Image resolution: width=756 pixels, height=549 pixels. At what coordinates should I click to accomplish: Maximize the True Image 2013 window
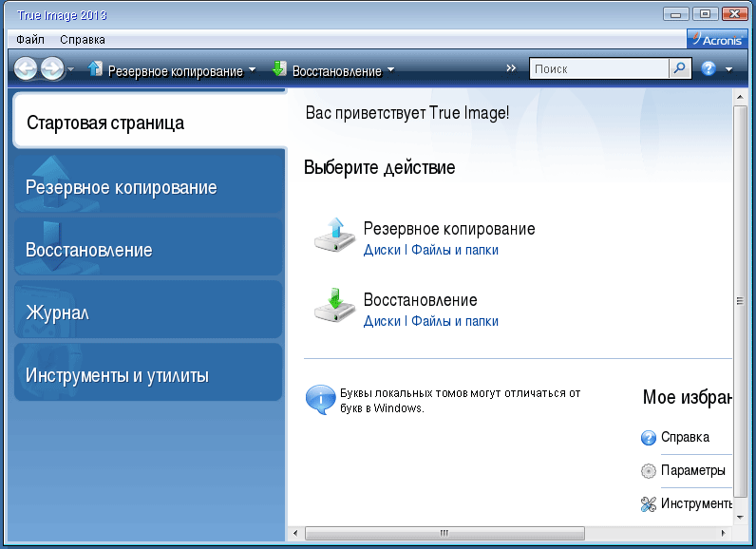[x=705, y=14]
